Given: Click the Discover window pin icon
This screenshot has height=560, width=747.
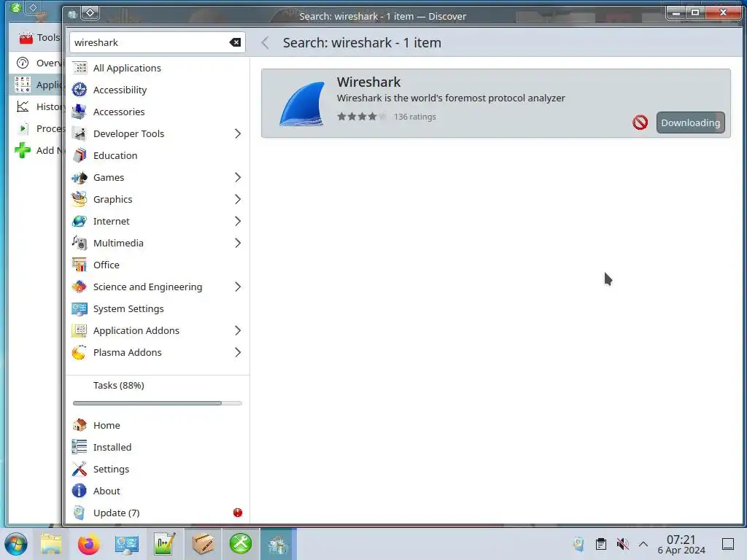Looking at the screenshot, I should pyautogui.click(x=90, y=13).
